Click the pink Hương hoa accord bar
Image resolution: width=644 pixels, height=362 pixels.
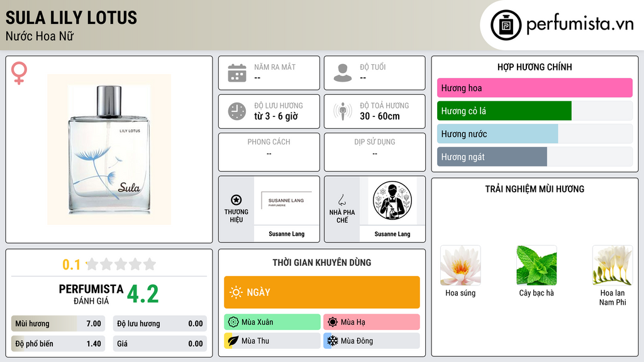point(535,88)
